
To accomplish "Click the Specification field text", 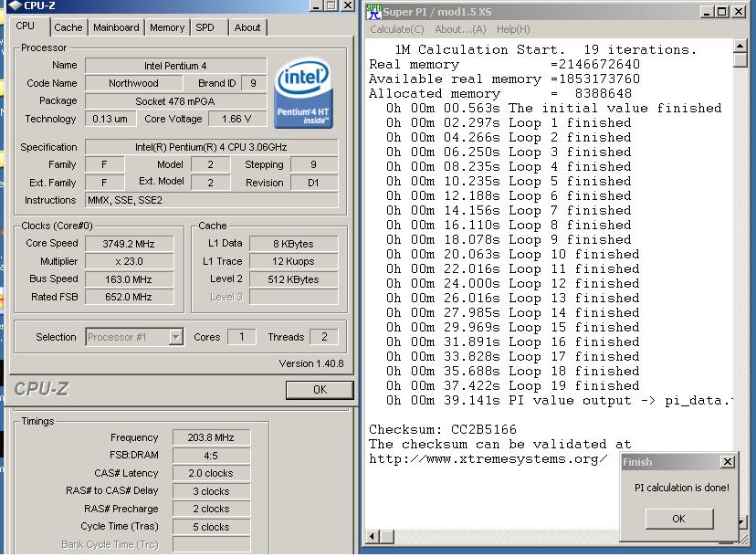I will (211, 147).
